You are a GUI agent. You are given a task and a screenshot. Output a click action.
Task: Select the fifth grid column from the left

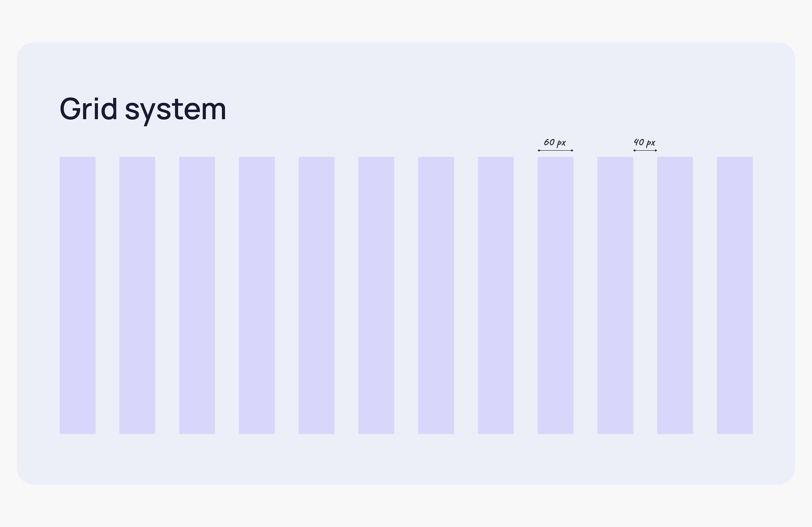[x=316, y=295]
